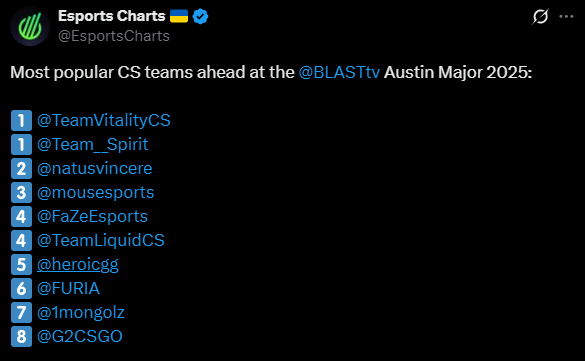The image size is (585, 361).
Task: Open the @EsportsCharts handle
Action: coord(114,36)
